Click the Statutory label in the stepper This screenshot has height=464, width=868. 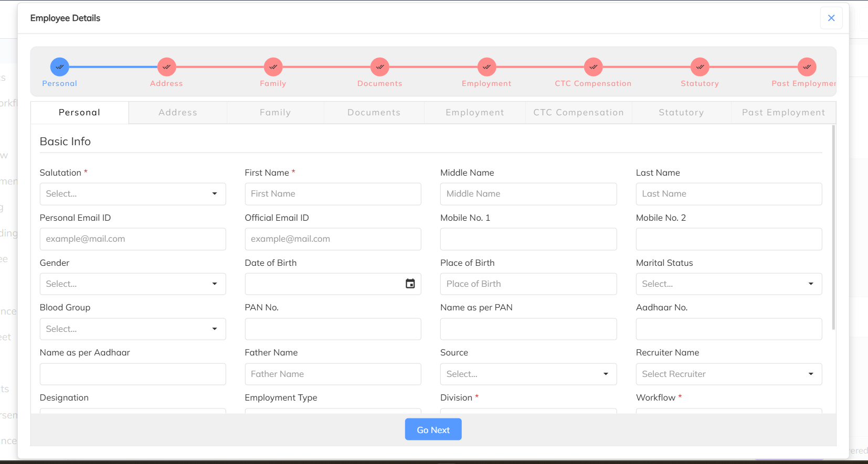tap(700, 83)
